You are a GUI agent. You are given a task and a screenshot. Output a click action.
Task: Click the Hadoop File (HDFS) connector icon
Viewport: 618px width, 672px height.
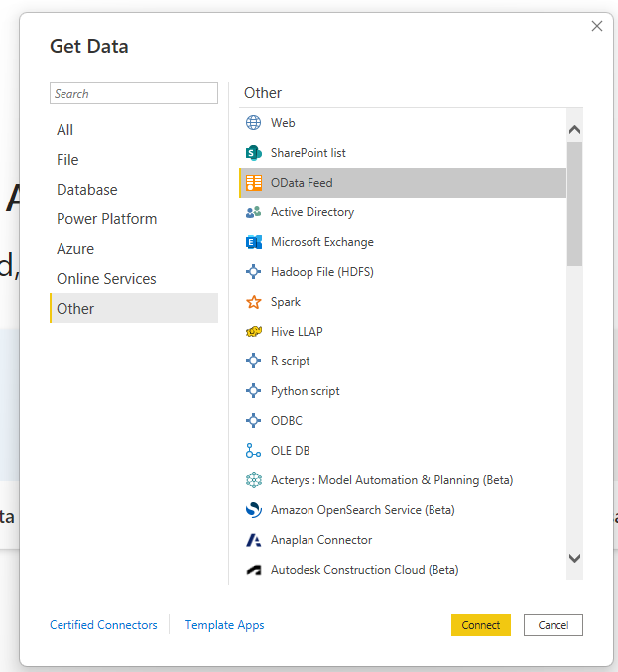[253, 272]
